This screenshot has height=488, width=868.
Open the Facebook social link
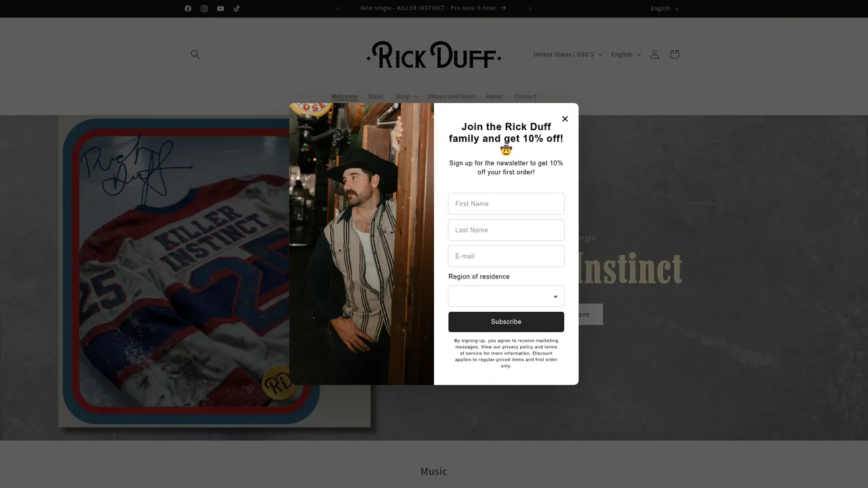point(188,9)
